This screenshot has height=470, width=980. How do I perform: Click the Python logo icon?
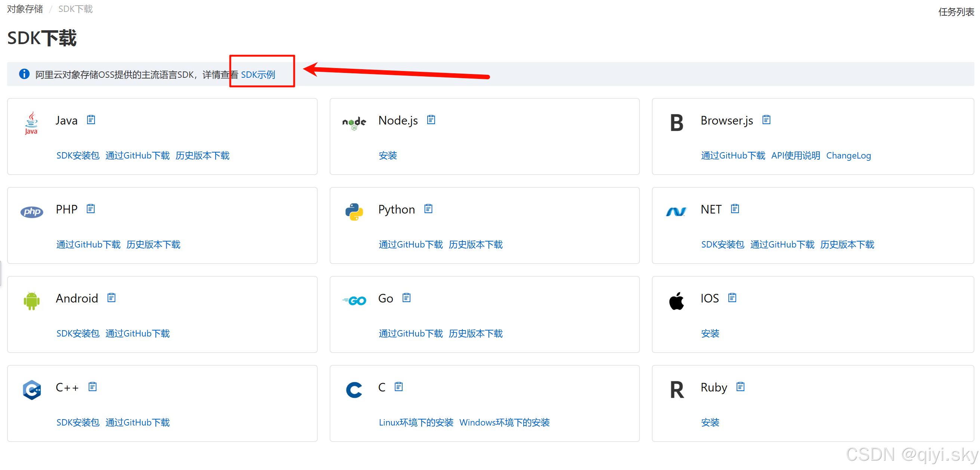point(354,211)
